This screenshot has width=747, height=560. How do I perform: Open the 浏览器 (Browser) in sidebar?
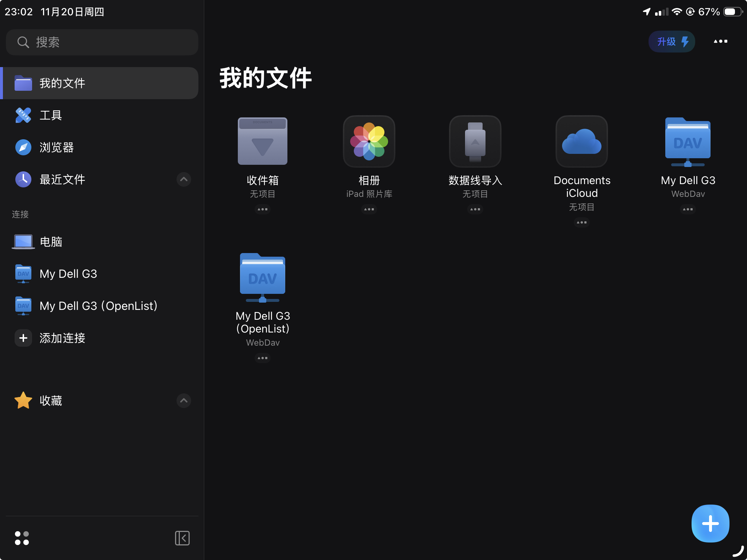[57, 147]
